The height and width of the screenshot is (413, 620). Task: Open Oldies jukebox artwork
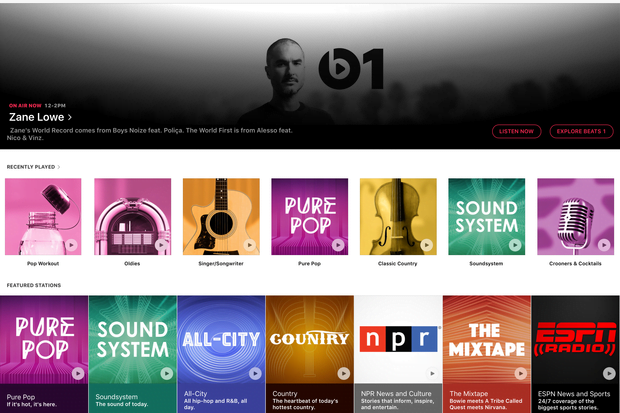pos(132,216)
